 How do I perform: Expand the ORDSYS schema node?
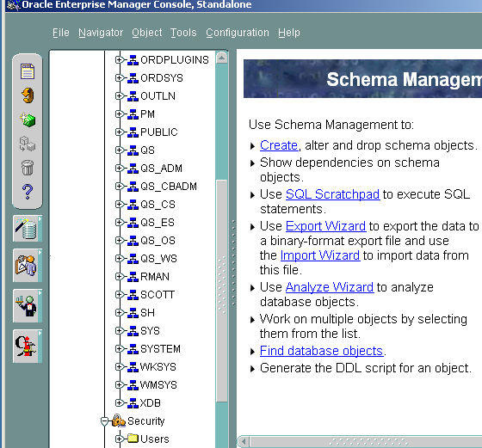coord(119,78)
